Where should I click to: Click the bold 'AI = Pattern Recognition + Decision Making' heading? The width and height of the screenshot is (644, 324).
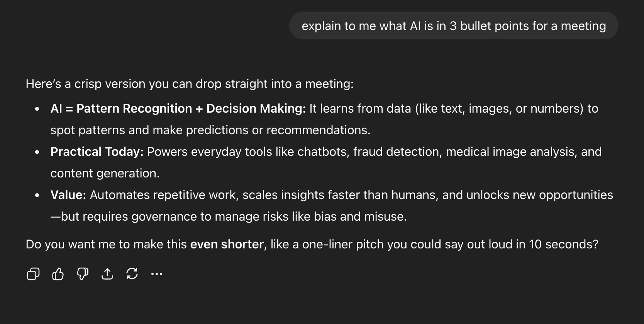[178, 109]
